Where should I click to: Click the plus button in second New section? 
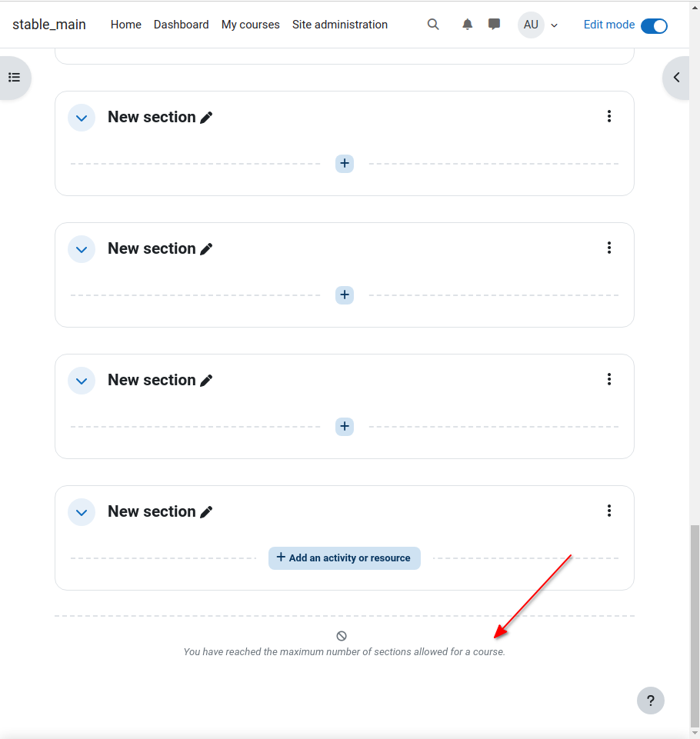345,295
